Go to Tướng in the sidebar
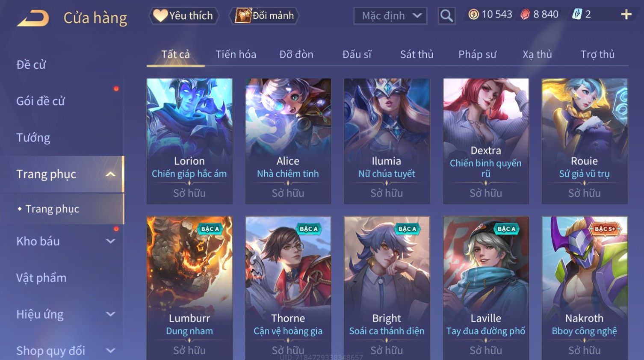Viewport: 644px width, 360px height. click(33, 138)
